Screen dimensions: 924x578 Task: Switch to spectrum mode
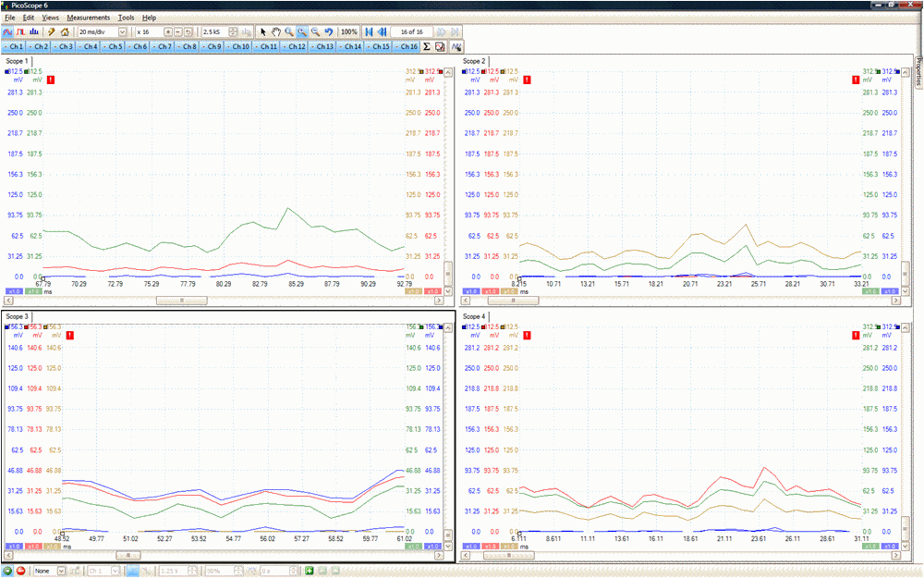pyautogui.click(x=34, y=31)
